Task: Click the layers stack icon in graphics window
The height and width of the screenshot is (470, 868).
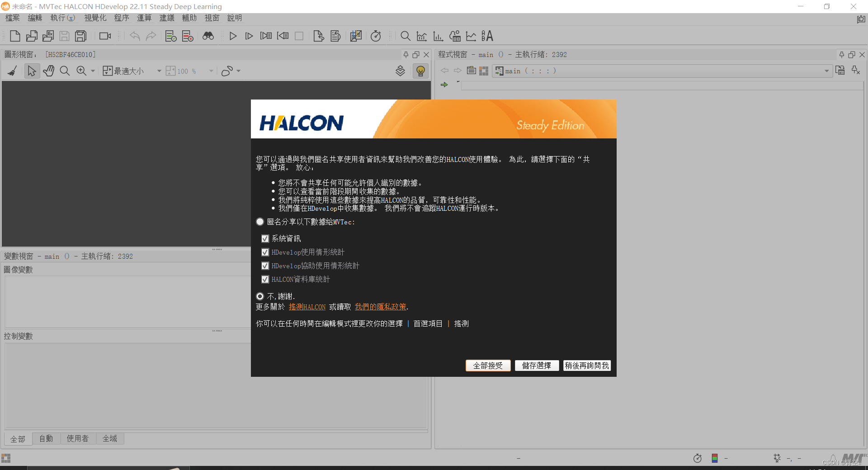Action: [x=400, y=71]
